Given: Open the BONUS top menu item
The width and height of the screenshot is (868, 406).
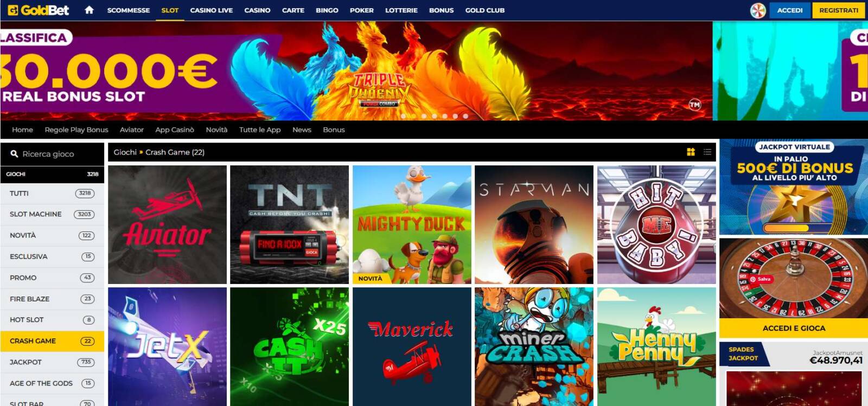Looking at the screenshot, I should [441, 10].
